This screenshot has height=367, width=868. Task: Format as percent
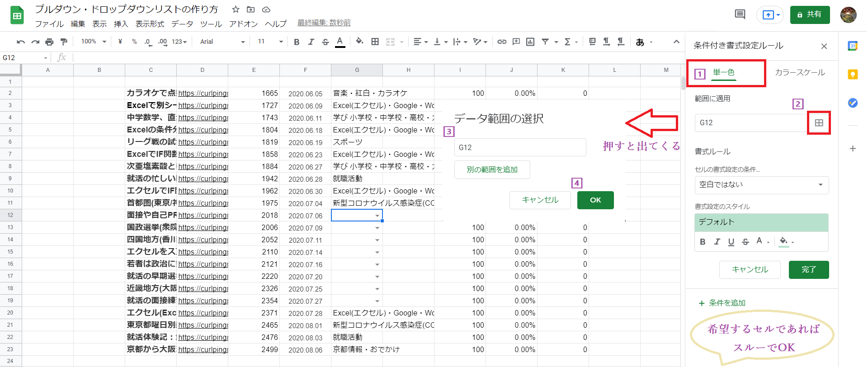134,42
